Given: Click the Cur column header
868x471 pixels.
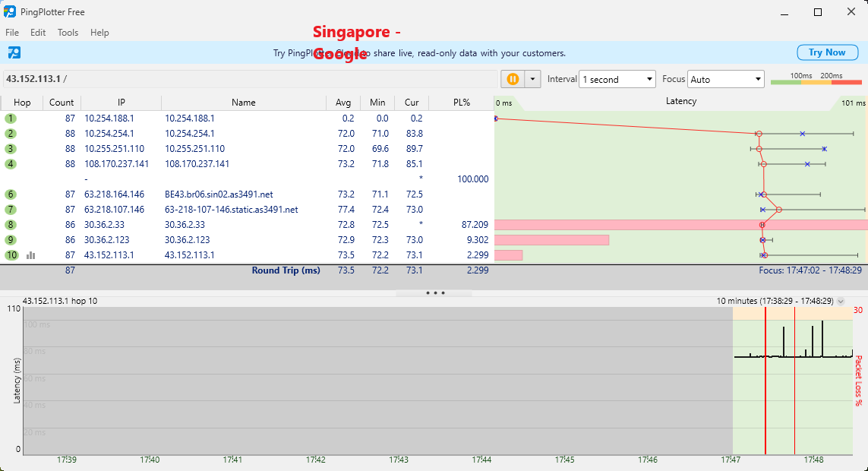Looking at the screenshot, I should [x=412, y=103].
